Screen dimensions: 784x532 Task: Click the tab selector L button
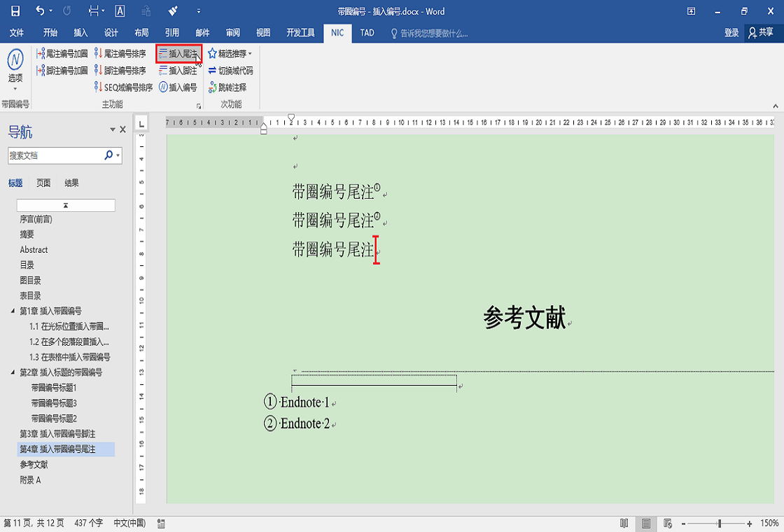coord(141,123)
